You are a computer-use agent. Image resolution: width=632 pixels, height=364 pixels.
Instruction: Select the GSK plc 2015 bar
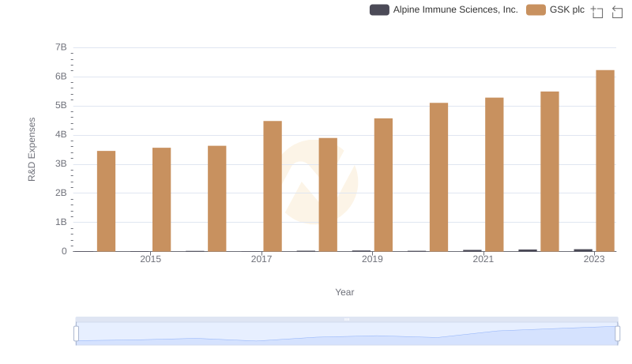pyautogui.click(x=162, y=199)
